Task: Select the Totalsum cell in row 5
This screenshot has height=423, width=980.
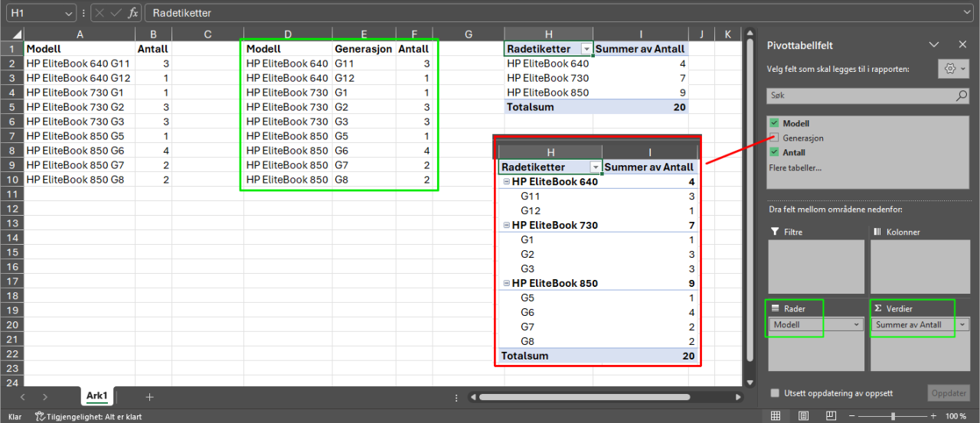Action: [549, 107]
